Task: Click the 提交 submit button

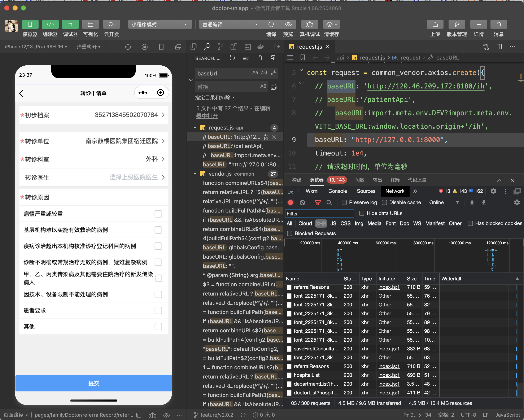Action: 93,383
